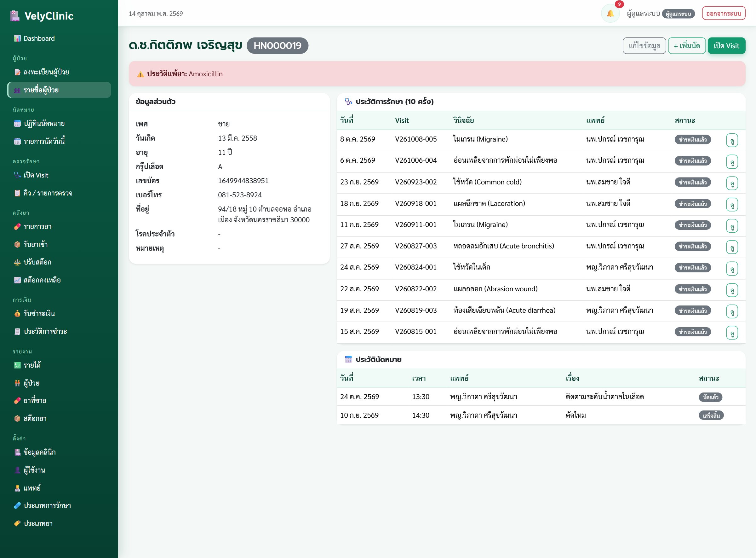The width and height of the screenshot is (756, 558).
Task: Click the รับชำระเงิน money bag icon
Action: (17, 313)
